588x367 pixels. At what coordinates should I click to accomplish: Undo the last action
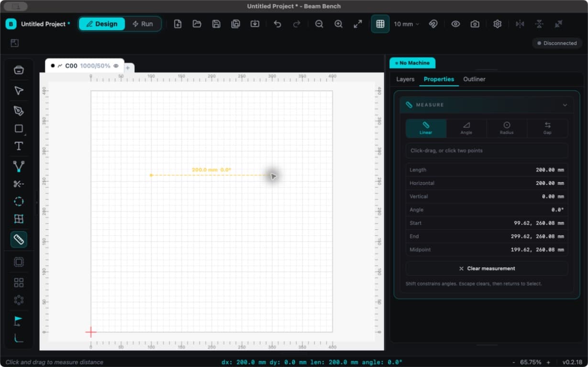click(x=277, y=24)
